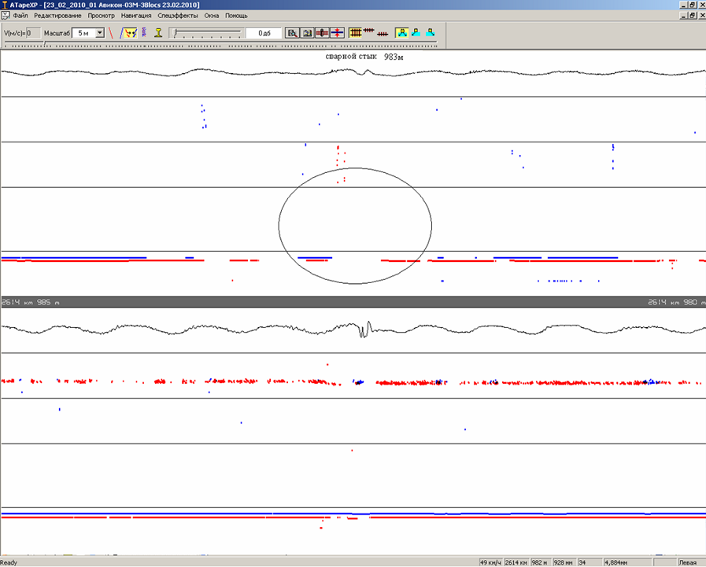Click the 0 дБ value field
This screenshot has height=567, width=706.
[x=264, y=33]
